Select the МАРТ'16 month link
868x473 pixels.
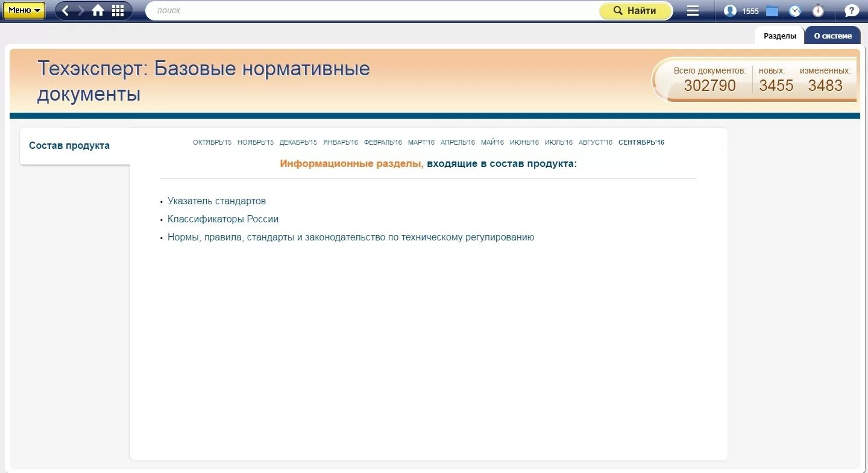coord(421,142)
